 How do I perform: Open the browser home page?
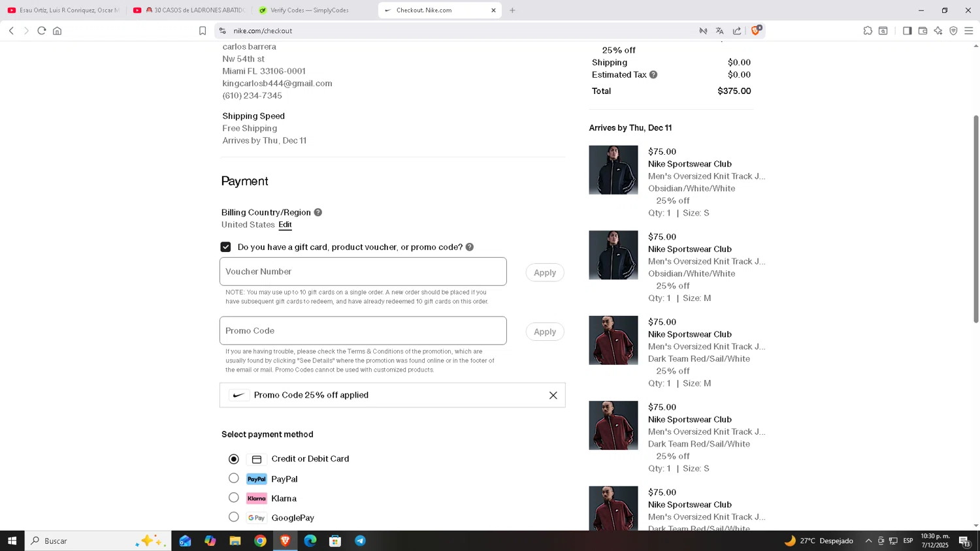pos(57,31)
